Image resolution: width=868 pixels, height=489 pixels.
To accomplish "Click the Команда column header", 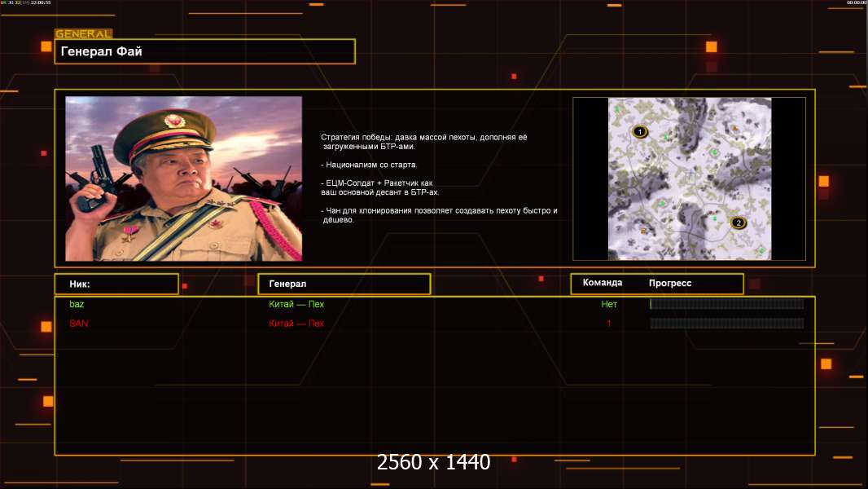I will coord(603,283).
